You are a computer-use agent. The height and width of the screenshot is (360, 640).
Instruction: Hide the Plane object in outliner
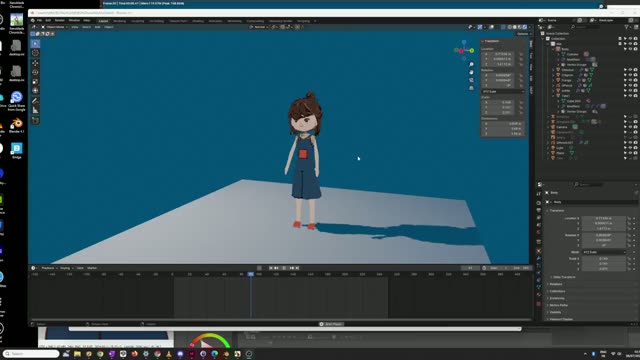631,153
